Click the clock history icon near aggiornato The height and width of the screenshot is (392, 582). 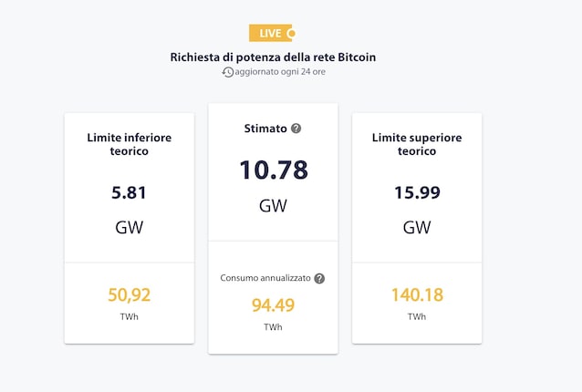228,72
